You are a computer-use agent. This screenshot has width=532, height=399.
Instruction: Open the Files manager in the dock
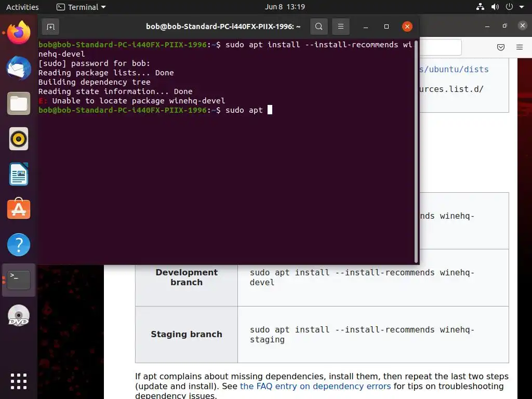(19, 103)
